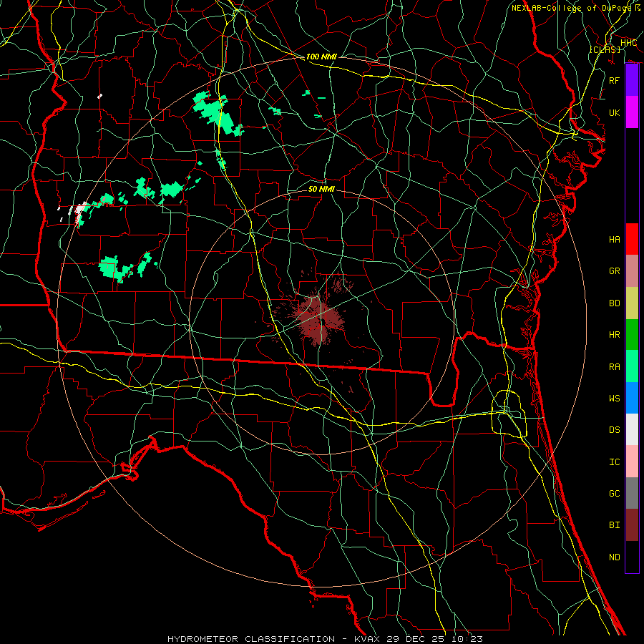644x644 pixels.
Task: Click the BD legend label
Action: coord(615,303)
